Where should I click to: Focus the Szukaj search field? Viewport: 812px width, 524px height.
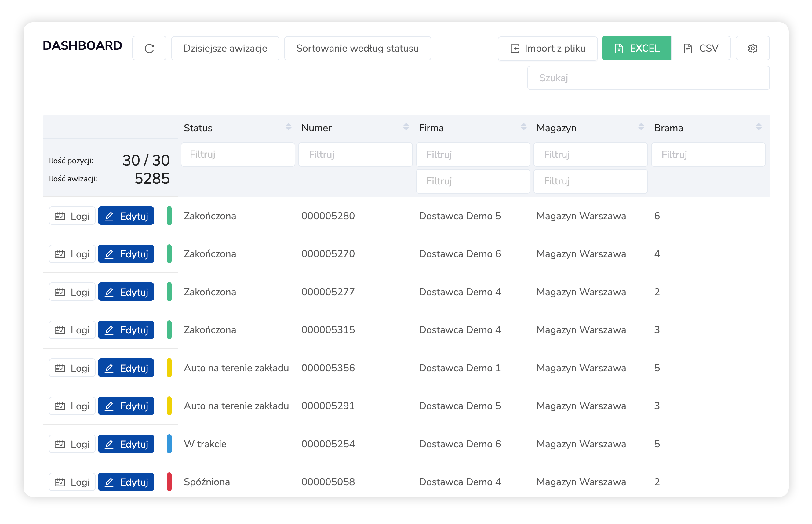(648, 78)
